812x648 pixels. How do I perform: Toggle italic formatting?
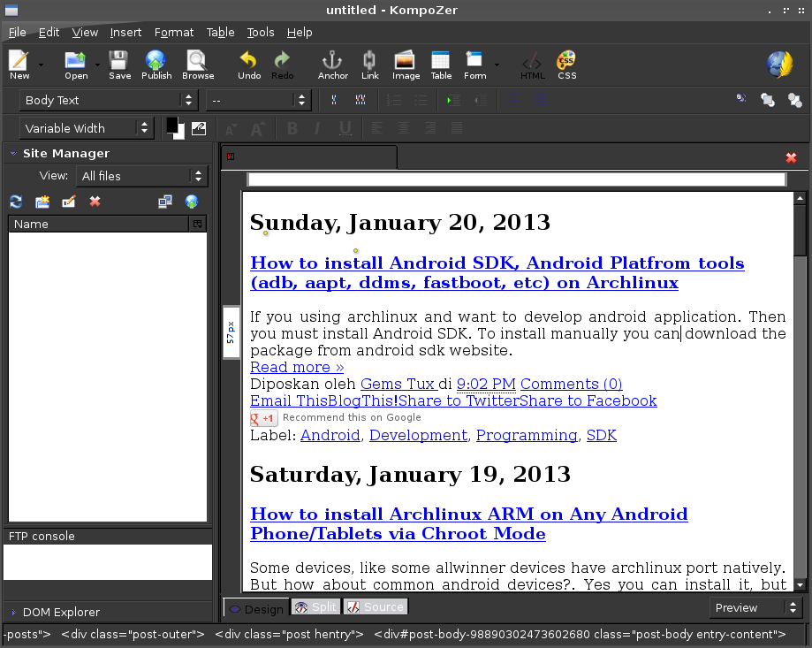point(317,128)
